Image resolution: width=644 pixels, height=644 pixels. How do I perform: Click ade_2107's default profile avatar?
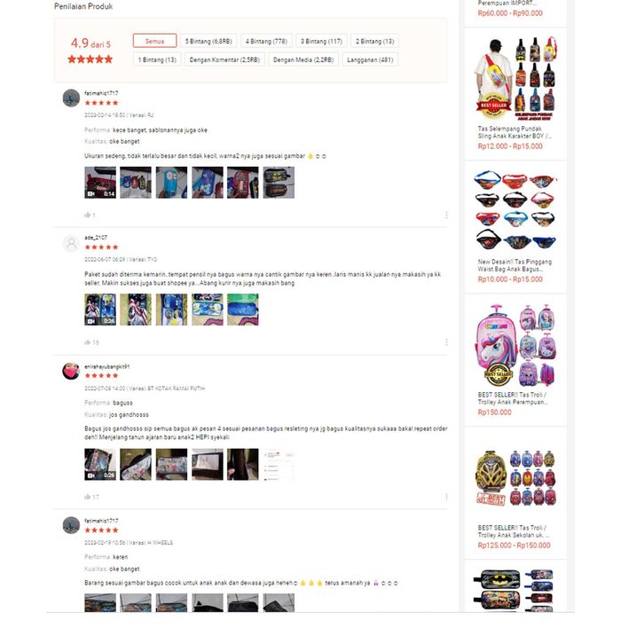[x=71, y=243]
